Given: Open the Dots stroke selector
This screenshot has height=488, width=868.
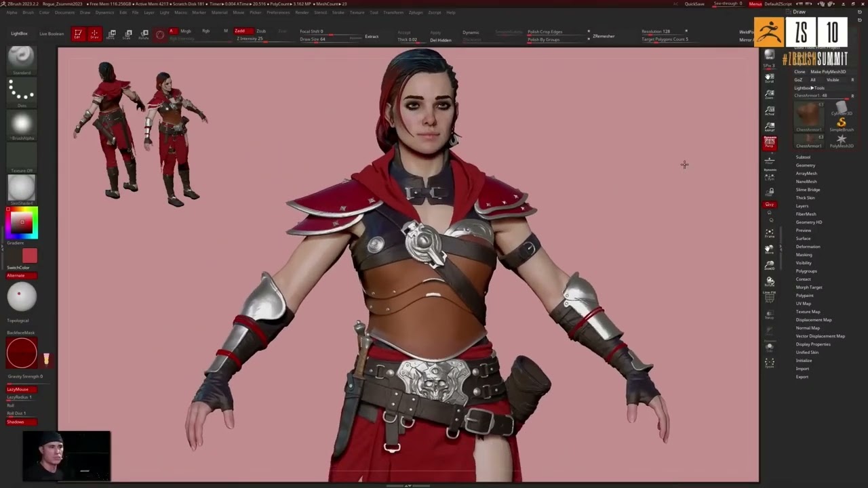Looking at the screenshot, I should (x=21, y=92).
